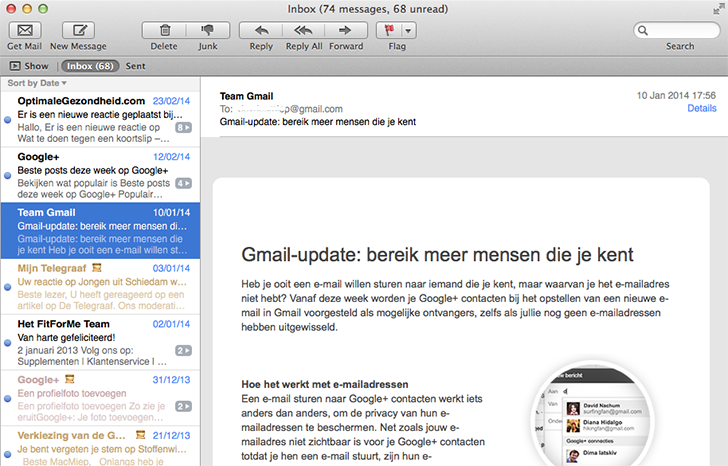
Task: Open OptimaleGezondheid.com message
Action: [100, 119]
